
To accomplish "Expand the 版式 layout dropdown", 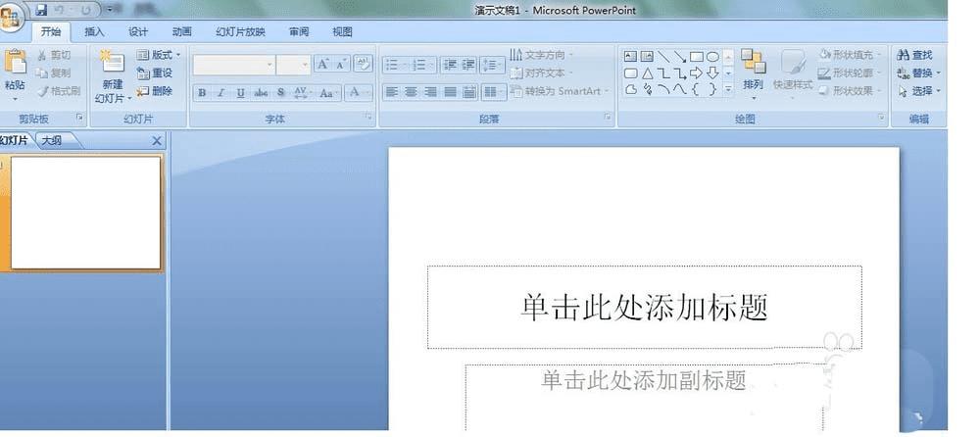I will pos(159,55).
